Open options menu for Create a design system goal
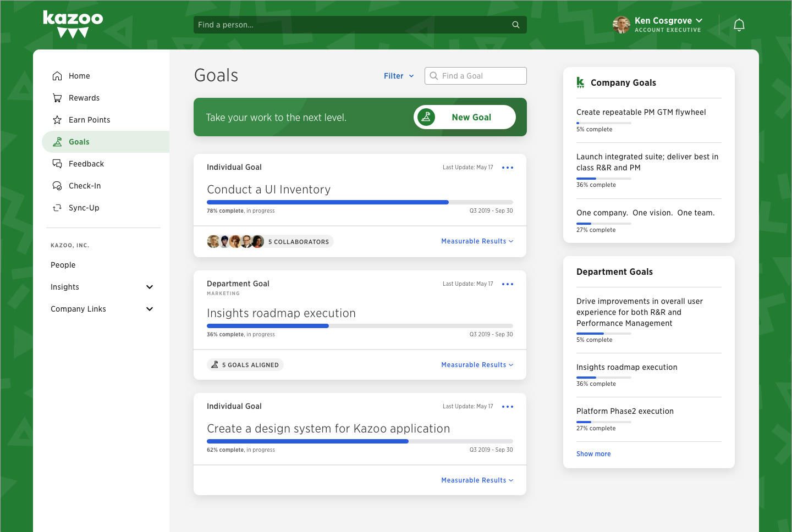The height and width of the screenshot is (532, 792). click(508, 407)
